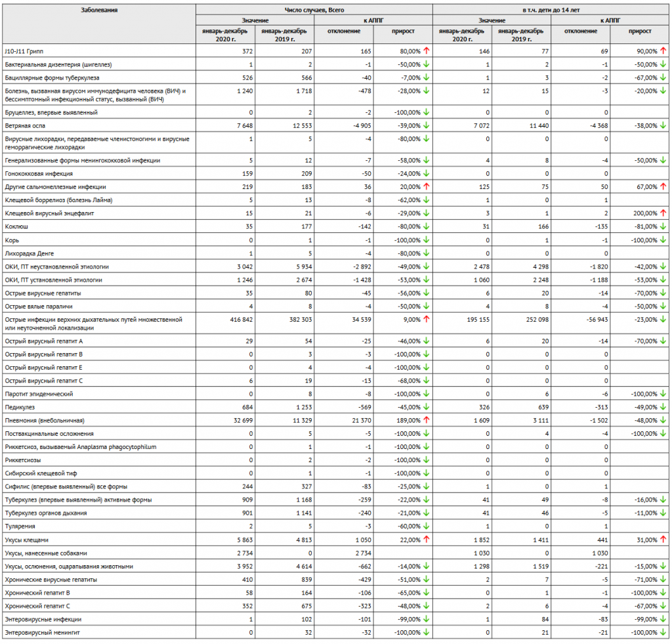Click the red arrow next to Клещевой вирусный энцефалит 200,00%

tap(663, 213)
